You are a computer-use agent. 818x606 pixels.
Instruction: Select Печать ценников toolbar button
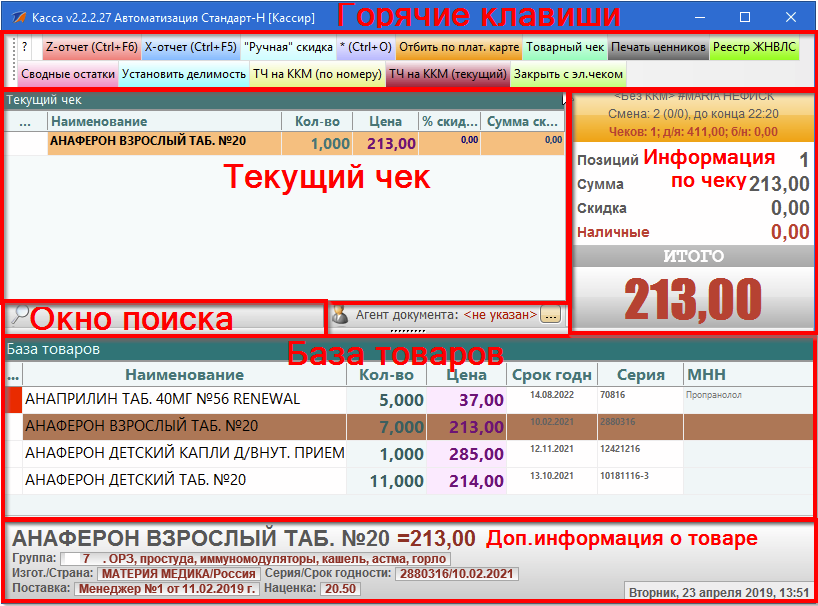pos(658,47)
